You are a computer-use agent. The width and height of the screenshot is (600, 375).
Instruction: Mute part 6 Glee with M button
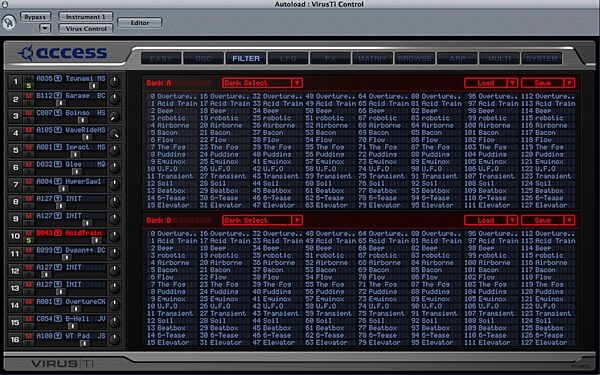28,164
